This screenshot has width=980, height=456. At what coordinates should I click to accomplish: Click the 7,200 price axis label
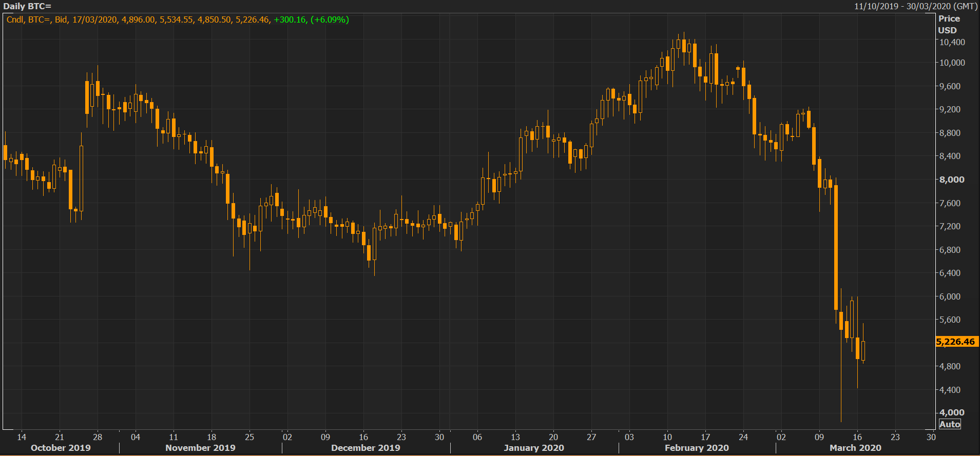950,226
